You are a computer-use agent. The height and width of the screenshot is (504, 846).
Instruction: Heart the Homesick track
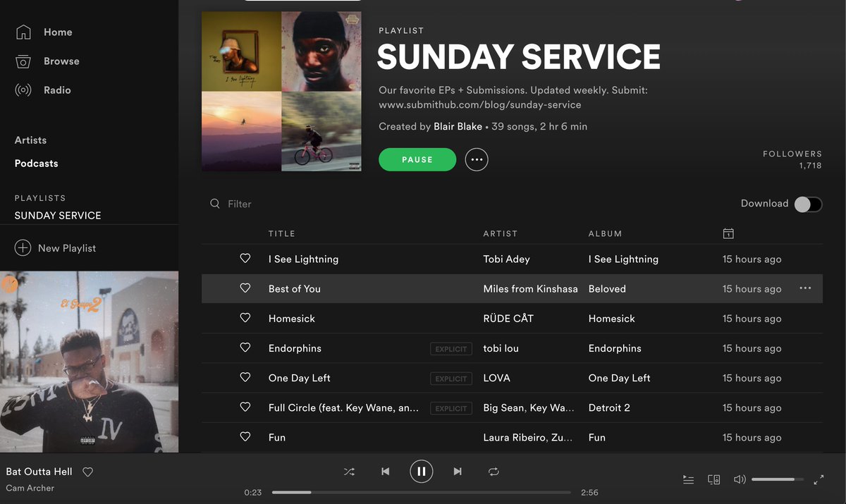tap(245, 318)
